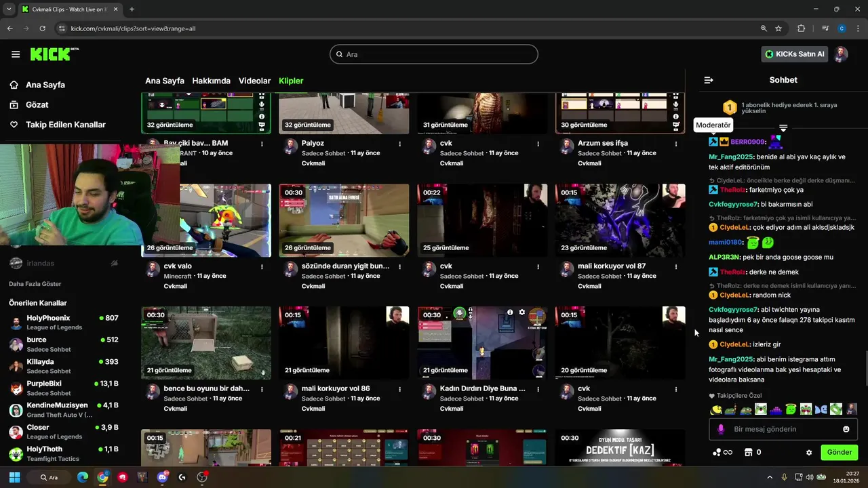Open Gözat browse page in sidebar
Viewport: 868px width, 488px height.
pyautogui.click(x=37, y=104)
